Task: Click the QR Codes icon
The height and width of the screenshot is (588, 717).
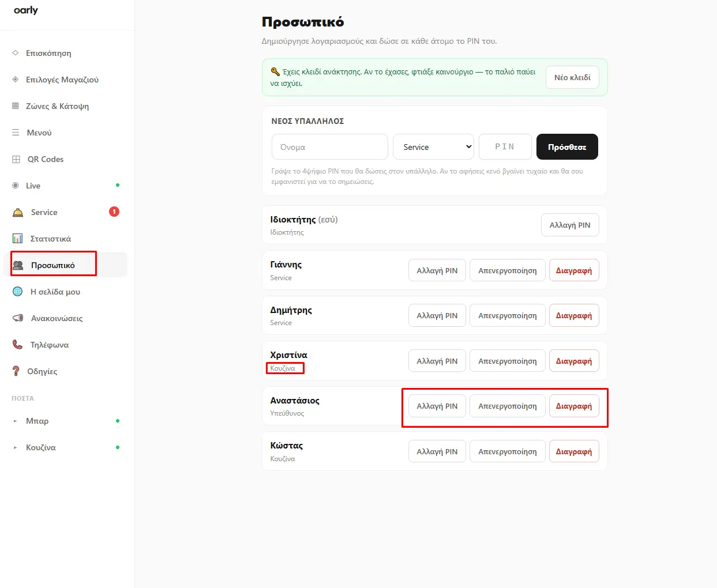Action: tap(16, 159)
